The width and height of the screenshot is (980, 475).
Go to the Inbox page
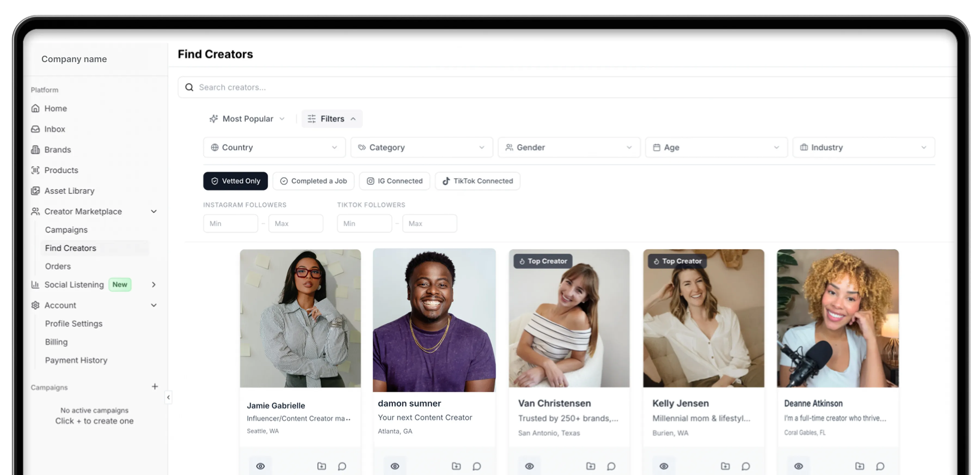(x=54, y=129)
